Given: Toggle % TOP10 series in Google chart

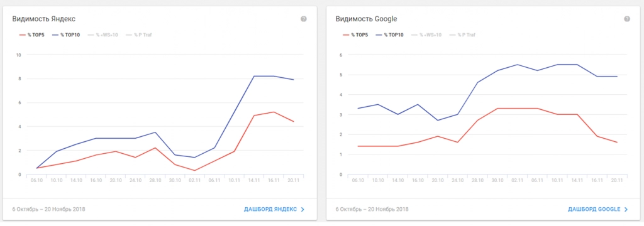Looking at the screenshot, I should [391, 35].
